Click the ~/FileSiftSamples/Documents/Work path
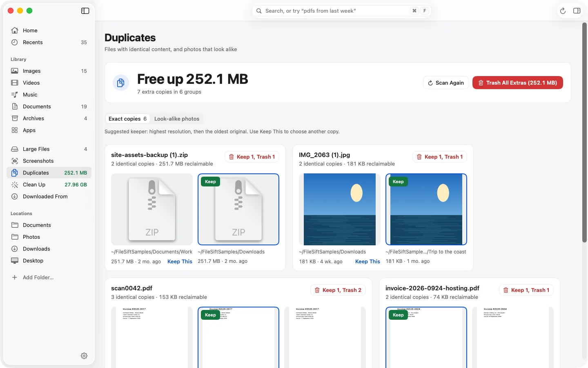Screen dimensions: 588x368 [151, 252]
